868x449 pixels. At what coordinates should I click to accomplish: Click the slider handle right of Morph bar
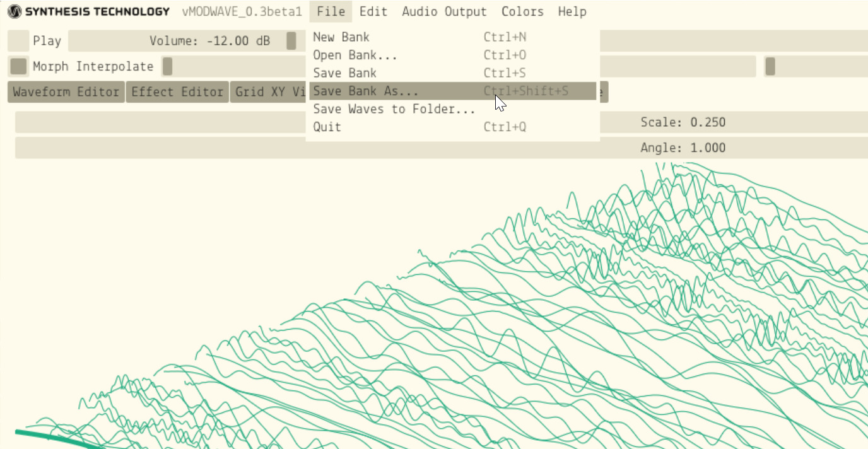click(770, 66)
